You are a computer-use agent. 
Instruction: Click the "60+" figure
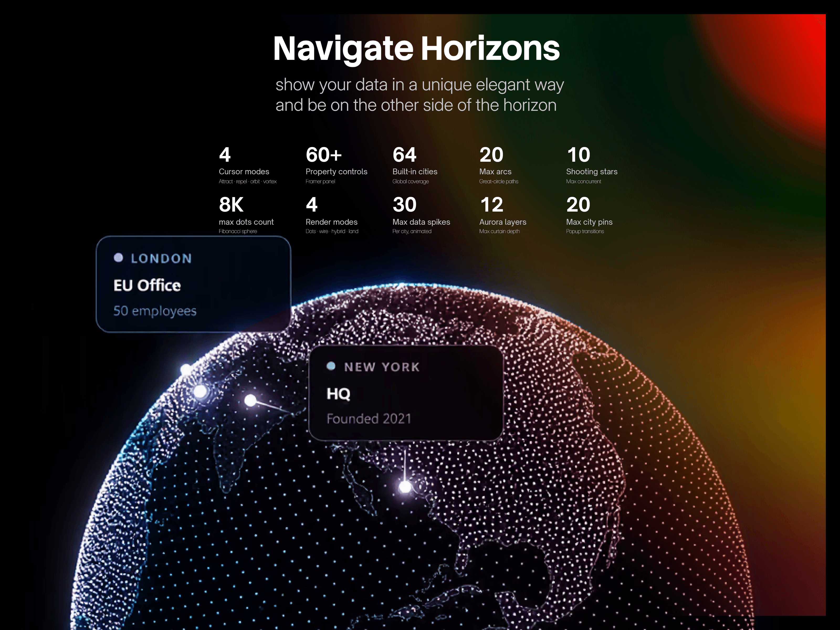(x=324, y=155)
